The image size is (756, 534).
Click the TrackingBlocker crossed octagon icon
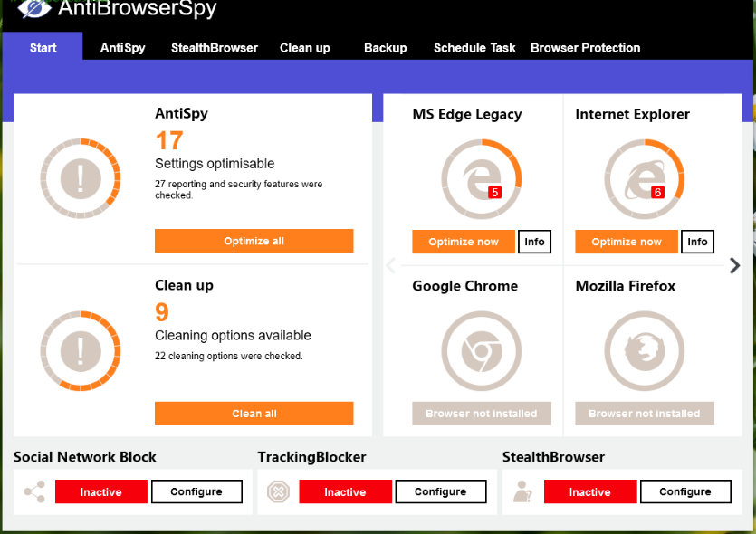pyautogui.click(x=278, y=491)
